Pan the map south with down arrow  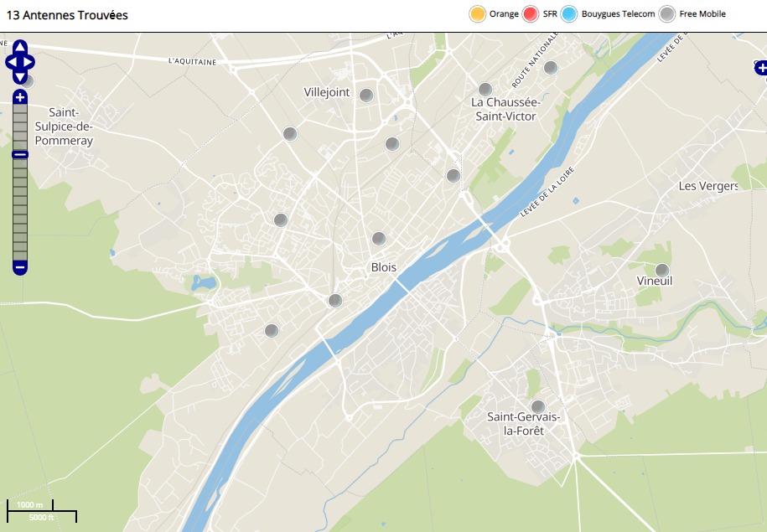pos(20,78)
